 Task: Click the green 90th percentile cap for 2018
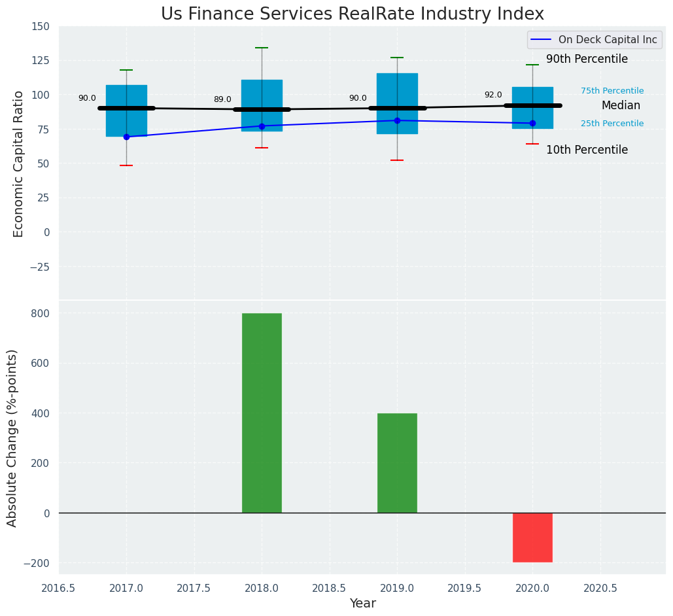coord(262,48)
